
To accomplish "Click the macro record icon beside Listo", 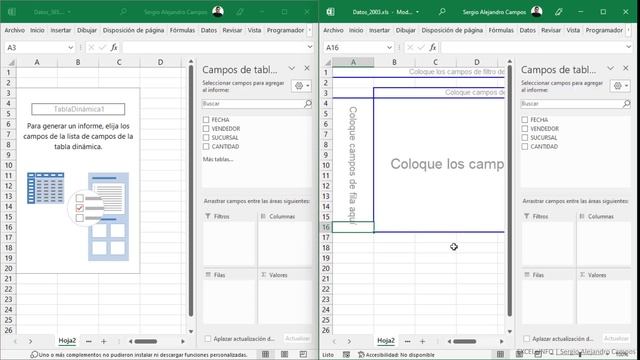I will point(346,355).
